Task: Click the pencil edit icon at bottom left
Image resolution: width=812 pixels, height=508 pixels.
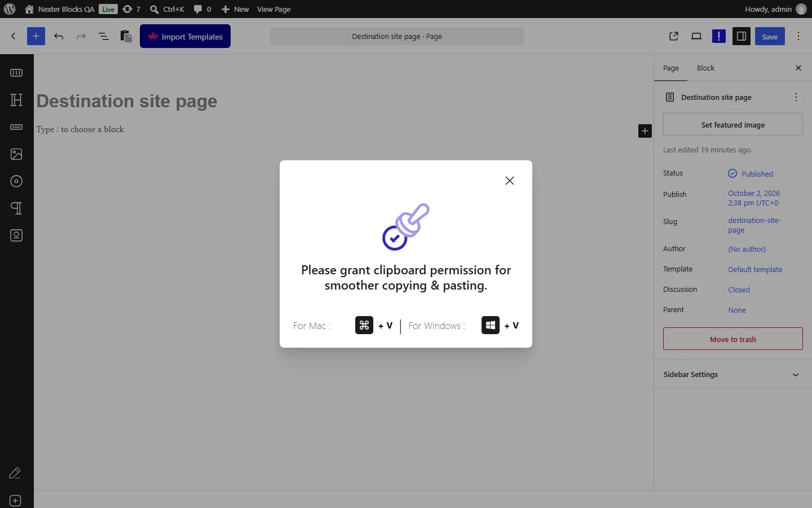Action: point(15,474)
